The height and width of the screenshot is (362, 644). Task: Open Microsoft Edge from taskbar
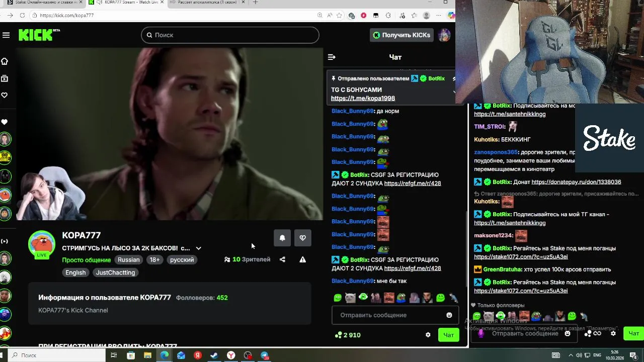pos(164,355)
